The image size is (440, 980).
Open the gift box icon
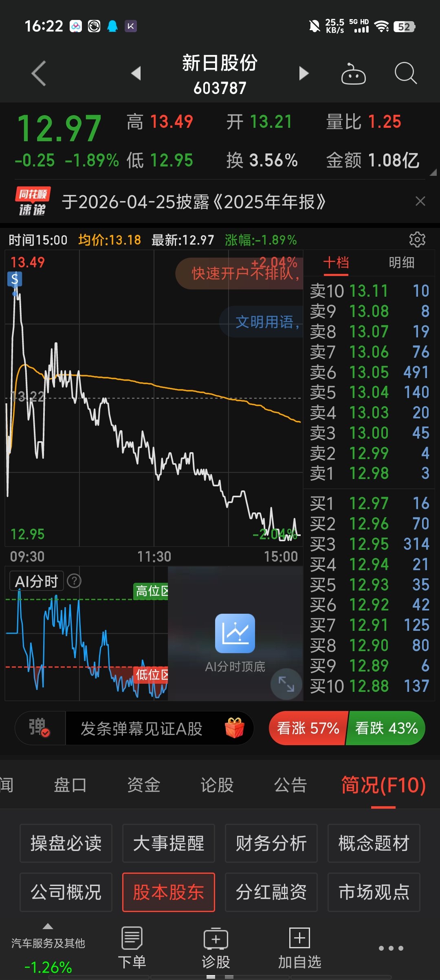[x=235, y=728]
